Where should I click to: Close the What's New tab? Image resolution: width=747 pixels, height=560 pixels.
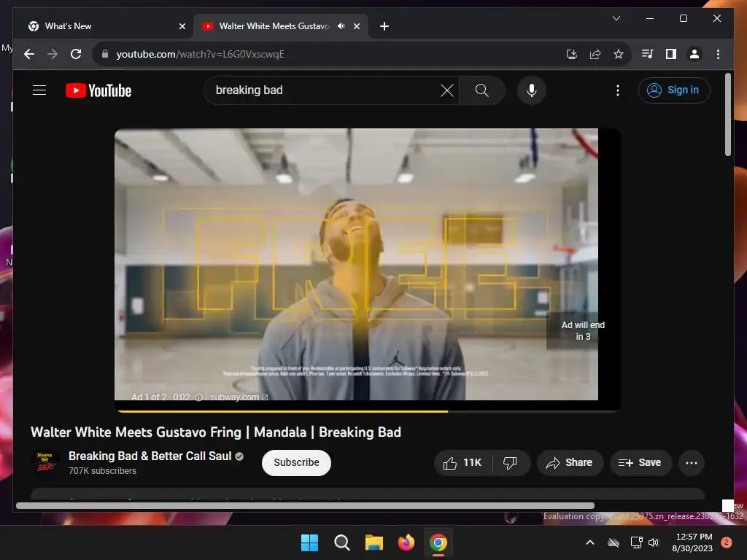(182, 26)
